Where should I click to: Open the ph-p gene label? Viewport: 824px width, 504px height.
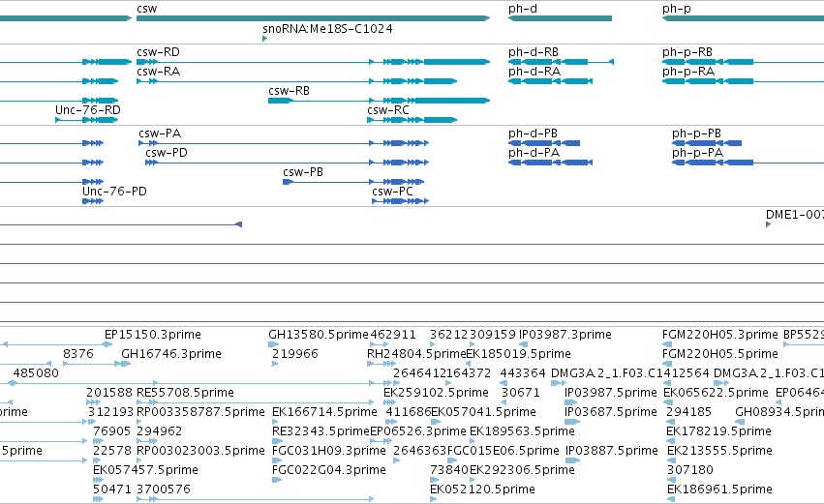(676, 9)
